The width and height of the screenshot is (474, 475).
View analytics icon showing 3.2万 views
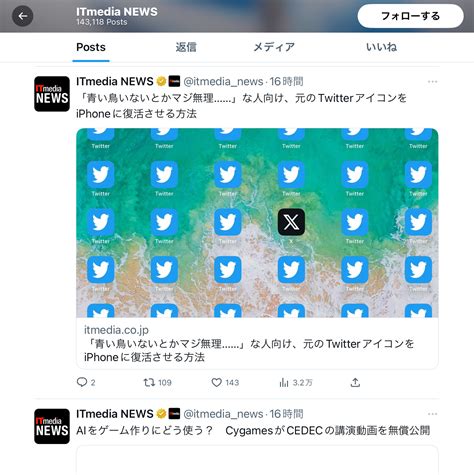284,382
